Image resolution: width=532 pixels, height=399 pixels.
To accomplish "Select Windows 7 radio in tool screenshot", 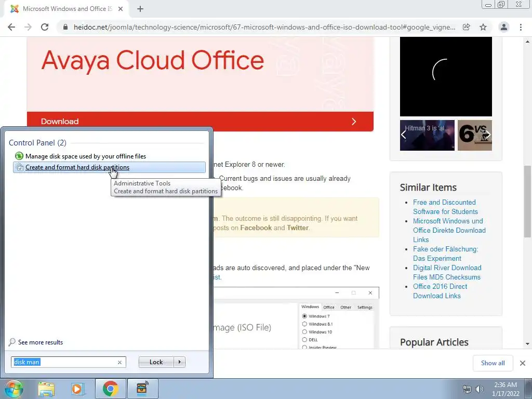I will coord(304,316).
